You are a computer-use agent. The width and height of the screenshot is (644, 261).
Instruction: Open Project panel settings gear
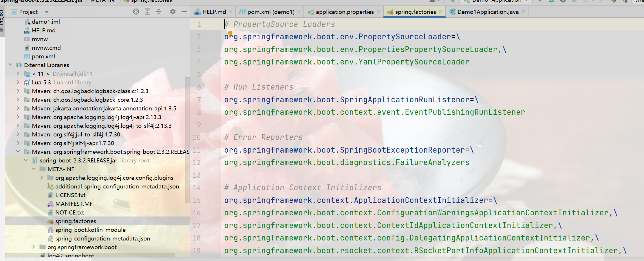pyautogui.click(x=173, y=12)
